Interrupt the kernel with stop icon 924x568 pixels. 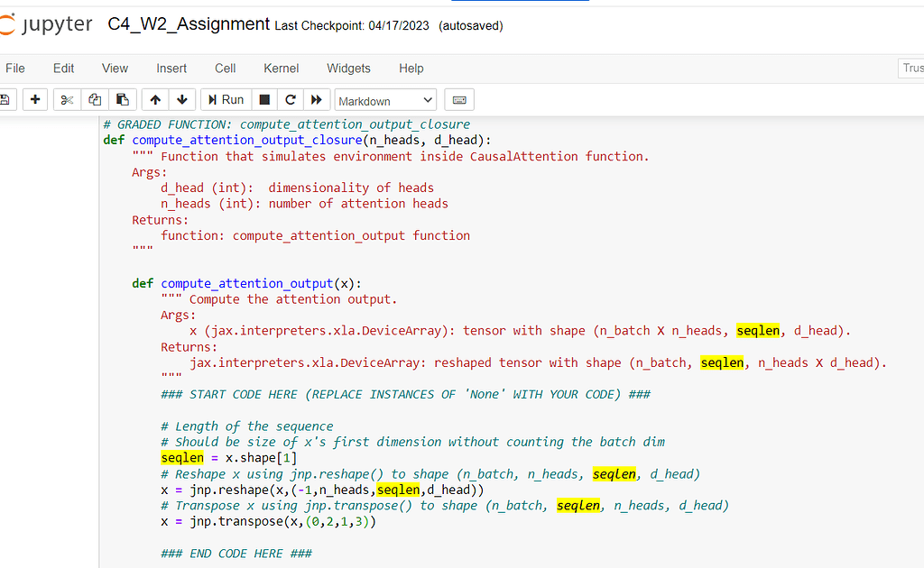point(264,100)
